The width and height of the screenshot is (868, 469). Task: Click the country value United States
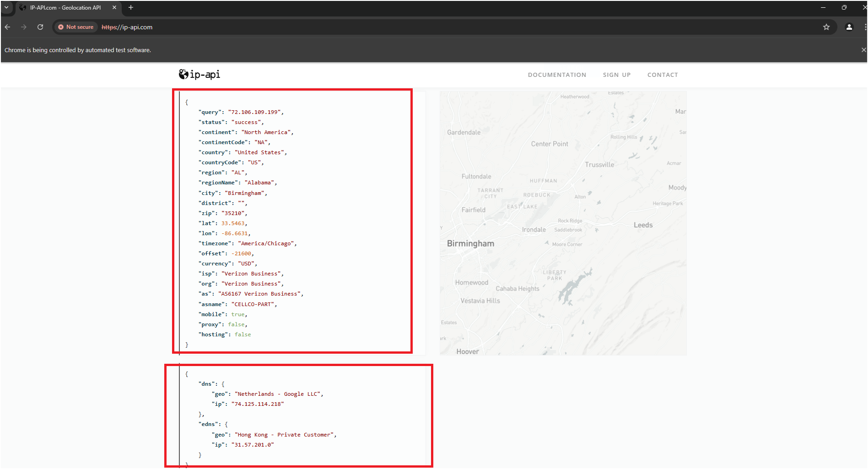259,152
